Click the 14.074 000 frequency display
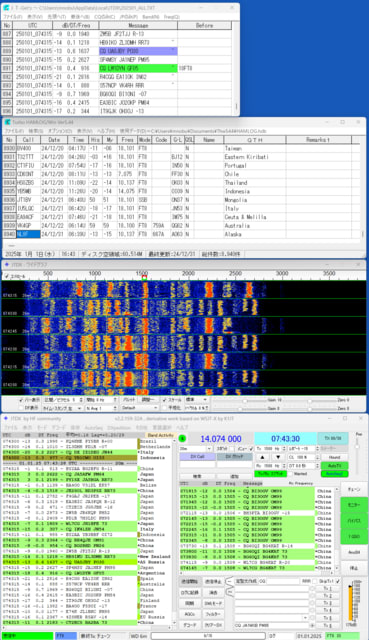The height and width of the screenshot is (640, 369). click(220, 439)
